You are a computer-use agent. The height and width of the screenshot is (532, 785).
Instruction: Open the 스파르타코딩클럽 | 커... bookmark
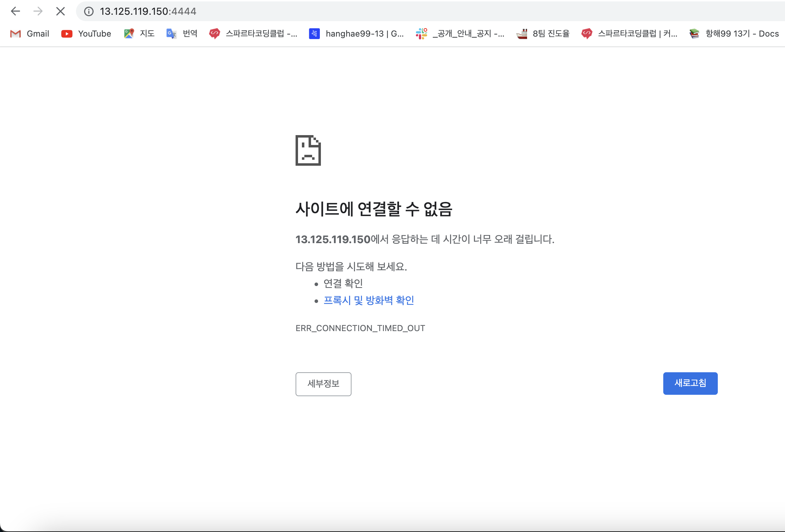click(x=629, y=33)
